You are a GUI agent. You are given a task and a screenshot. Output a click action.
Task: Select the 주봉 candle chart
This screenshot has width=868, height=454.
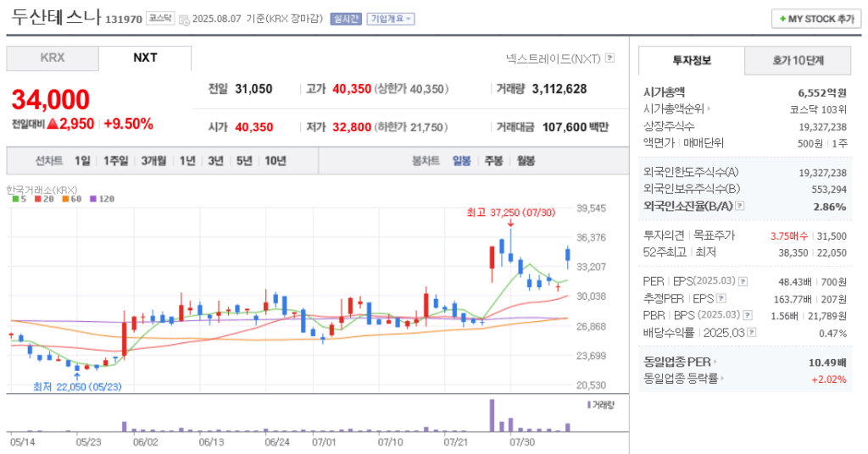(494, 161)
